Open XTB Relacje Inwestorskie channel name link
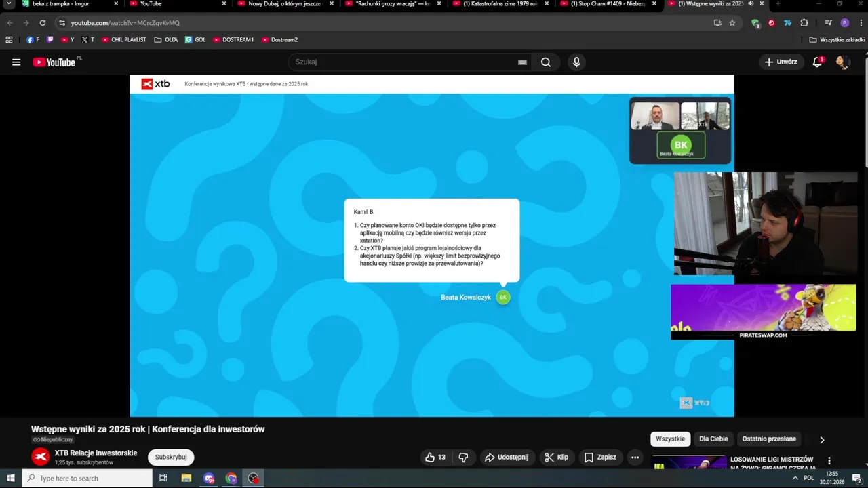Screen dimensions: 868x488 96,453
